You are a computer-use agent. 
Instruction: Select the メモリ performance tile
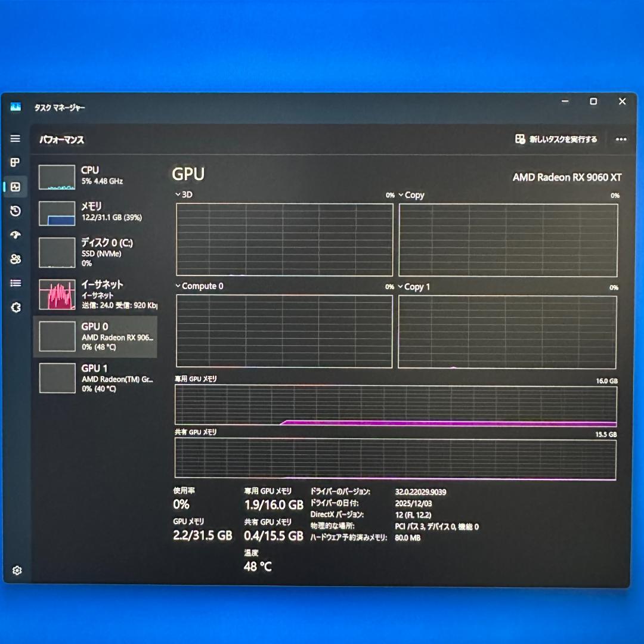[95, 212]
